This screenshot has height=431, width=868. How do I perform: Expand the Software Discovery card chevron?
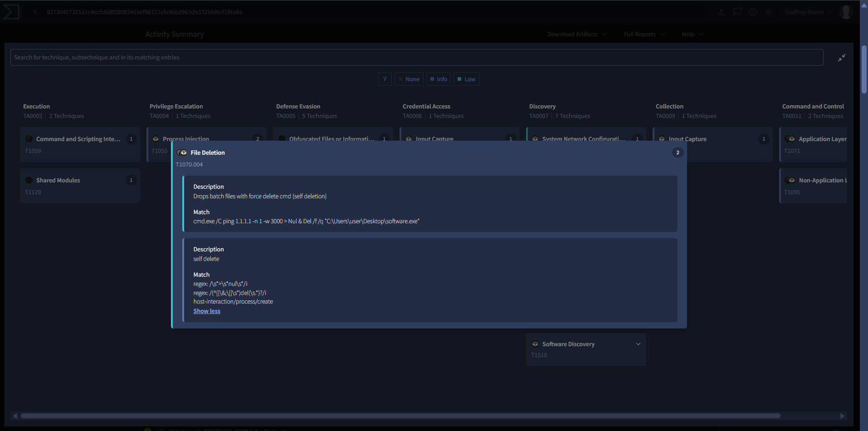click(638, 344)
